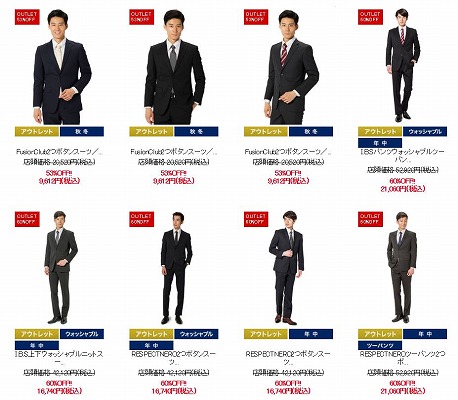458x400 pixels.
Task: Open full-length suit photo with brown shoes
Action: [287, 268]
